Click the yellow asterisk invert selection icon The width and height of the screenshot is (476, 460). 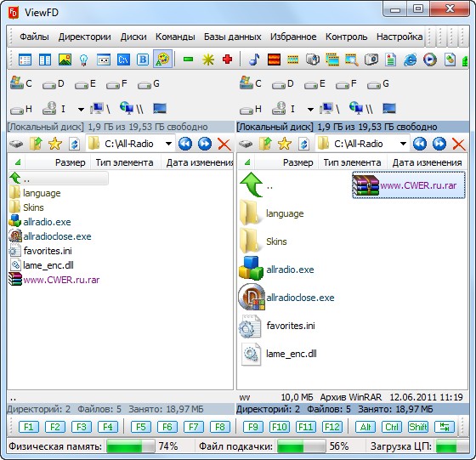point(208,60)
